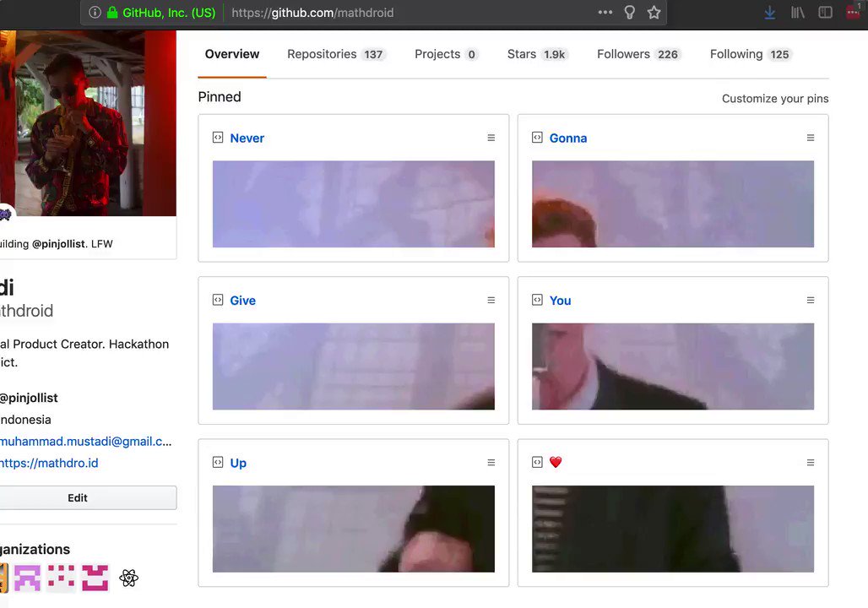Open the Projects 0 tab
This screenshot has width=868, height=608.
click(446, 54)
